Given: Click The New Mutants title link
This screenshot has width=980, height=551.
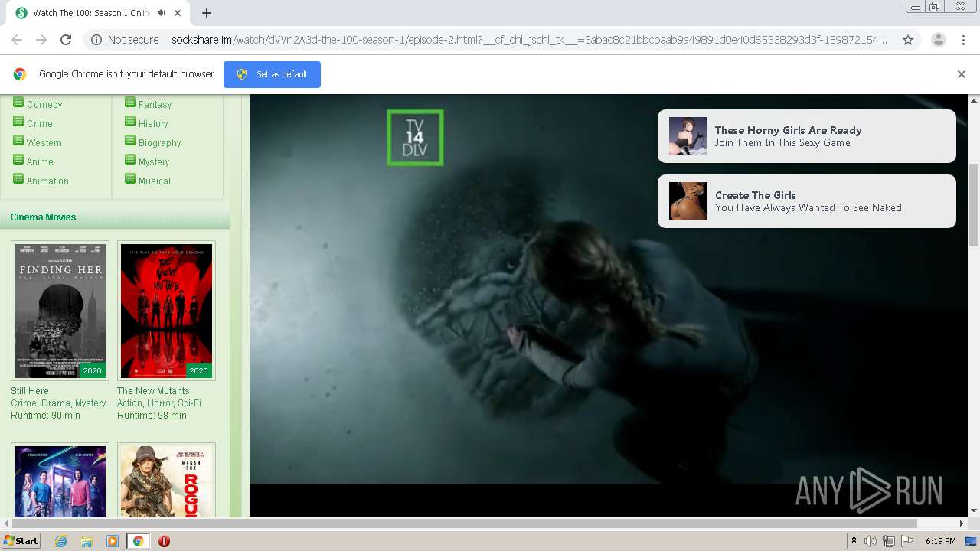Looking at the screenshot, I should pyautogui.click(x=153, y=391).
